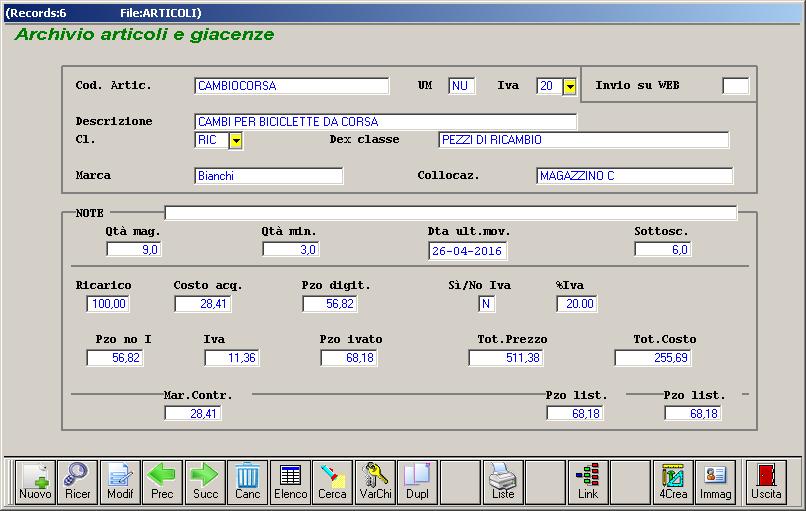
Task: Go to previous record with Prec arrow
Action: pyautogui.click(x=162, y=481)
